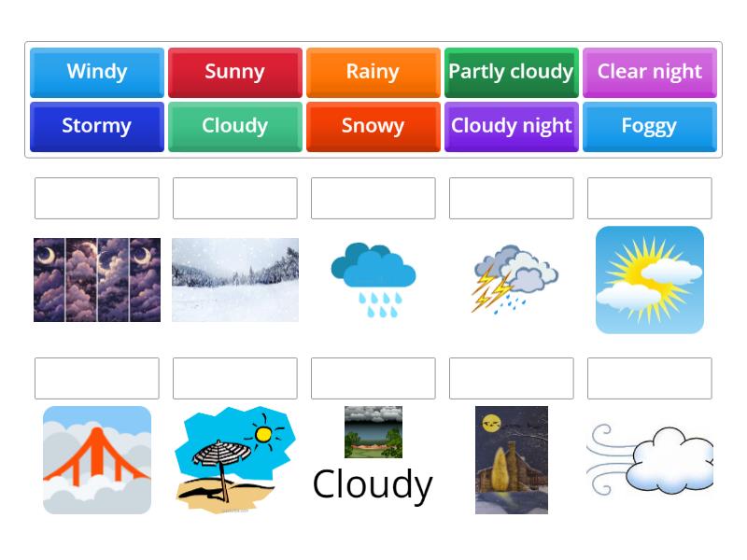Pick the Clear night label
Image resolution: width=747 pixels, height=560 pixels.
pos(649,72)
